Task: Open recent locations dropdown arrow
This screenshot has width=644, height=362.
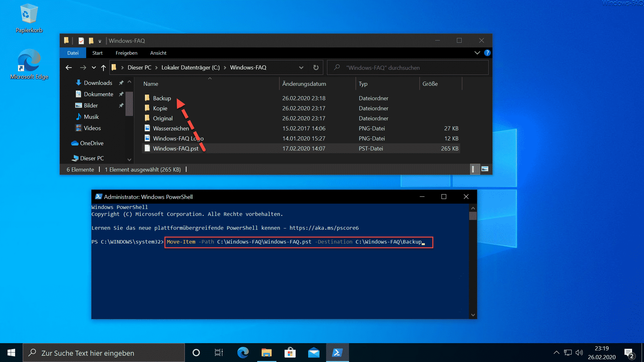Action: (94, 68)
